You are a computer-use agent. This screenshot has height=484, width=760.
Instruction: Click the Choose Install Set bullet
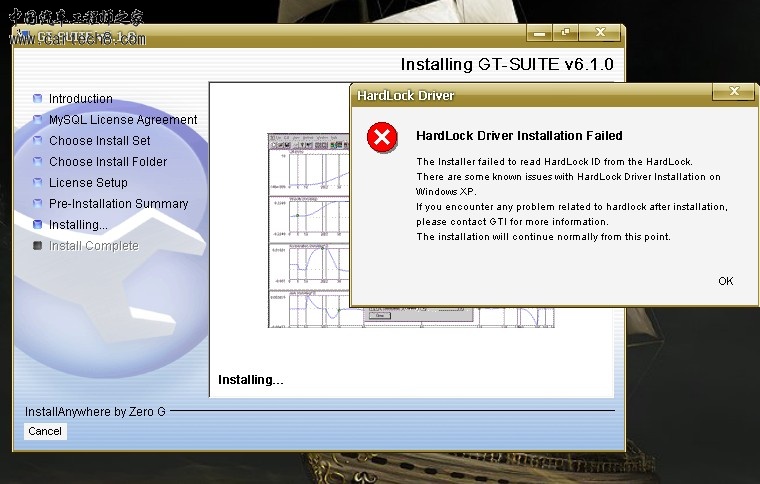click(x=38, y=141)
